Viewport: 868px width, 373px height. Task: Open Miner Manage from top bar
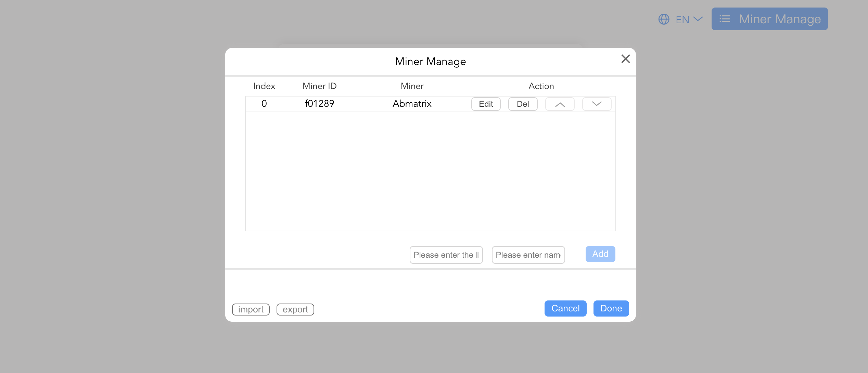click(x=769, y=19)
